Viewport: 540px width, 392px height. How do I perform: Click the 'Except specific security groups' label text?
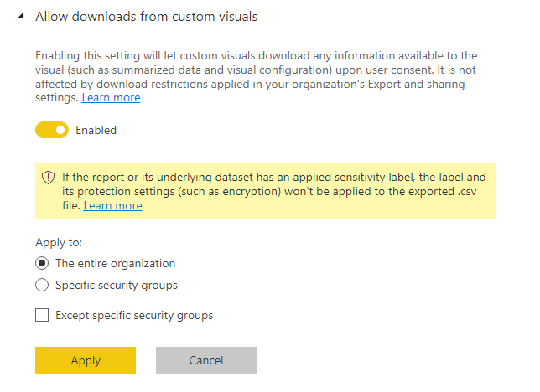(134, 315)
